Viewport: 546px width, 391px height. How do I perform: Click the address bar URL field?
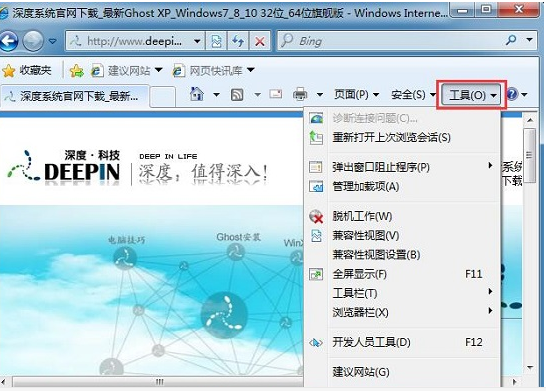pyautogui.click(x=134, y=41)
